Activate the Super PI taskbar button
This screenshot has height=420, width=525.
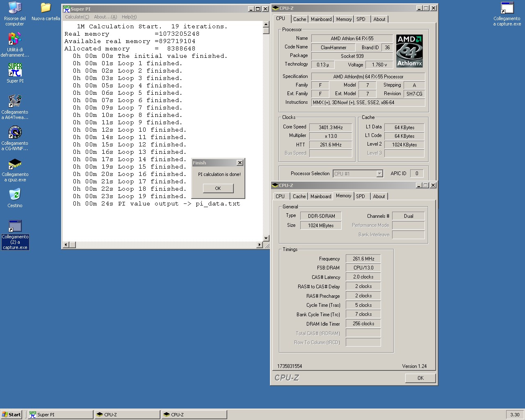pyautogui.click(x=61, y=415)
